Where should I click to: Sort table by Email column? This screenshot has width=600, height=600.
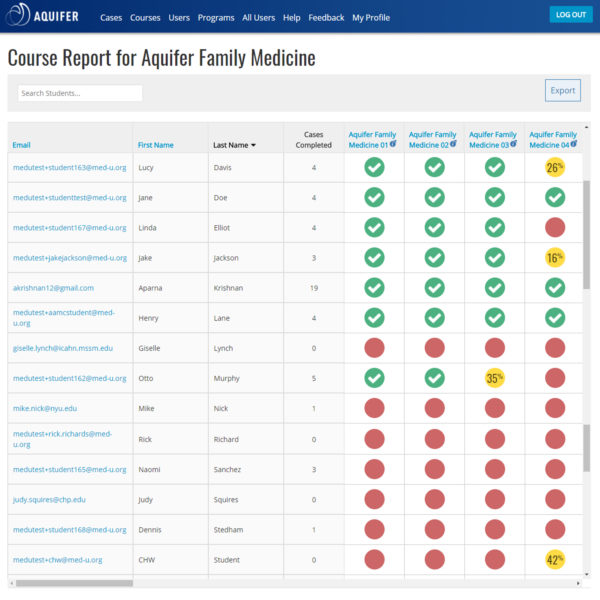click(21, 145)
